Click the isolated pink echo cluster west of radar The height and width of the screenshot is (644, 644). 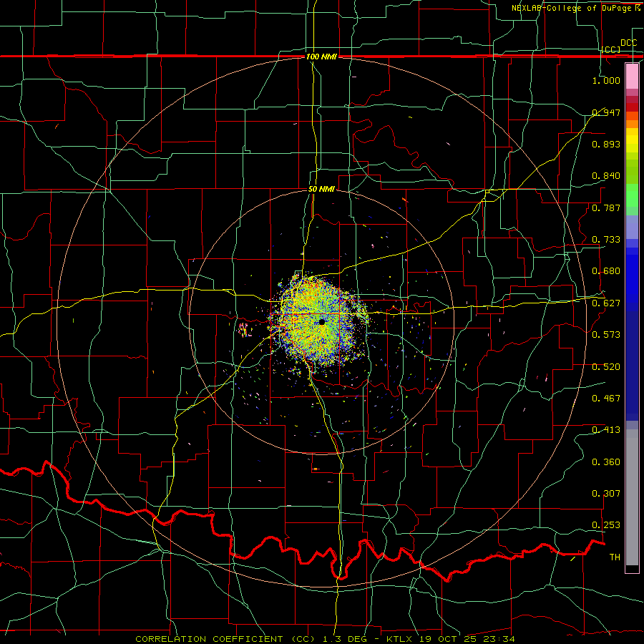point(245,329)
